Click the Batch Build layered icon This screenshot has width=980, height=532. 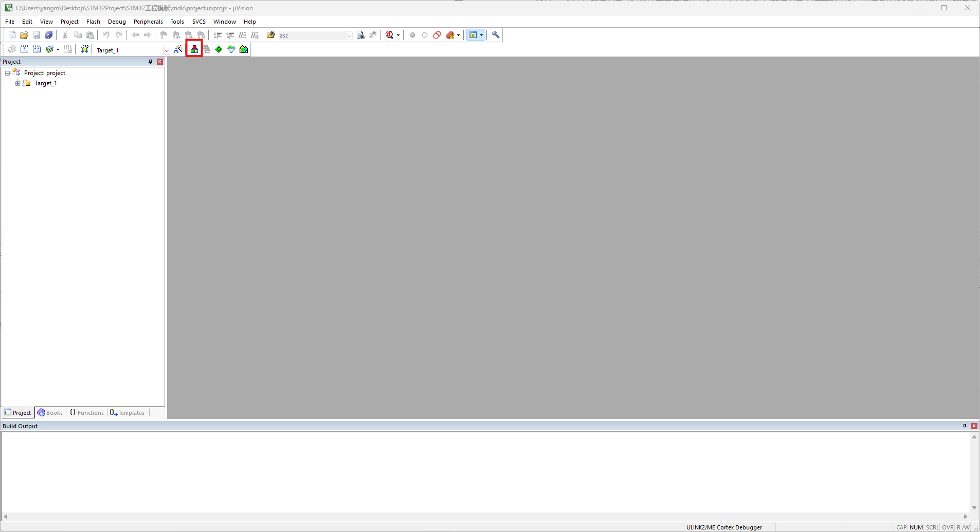click(x=49, y=49)
